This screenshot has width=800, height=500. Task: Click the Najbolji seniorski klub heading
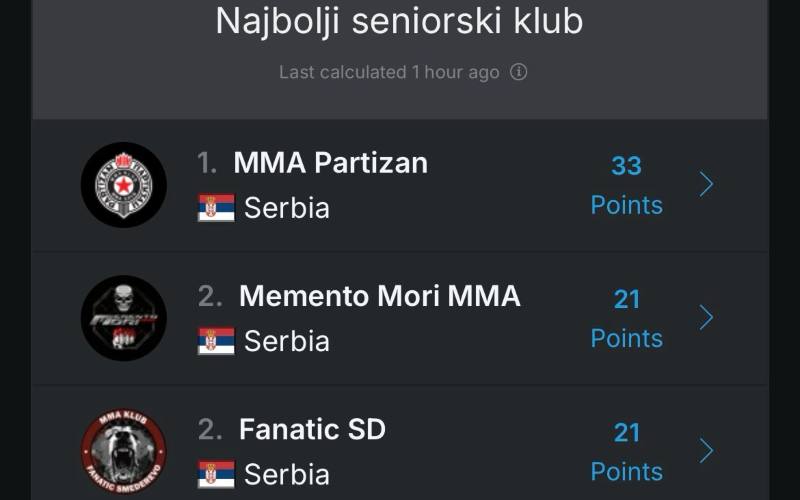399,21
